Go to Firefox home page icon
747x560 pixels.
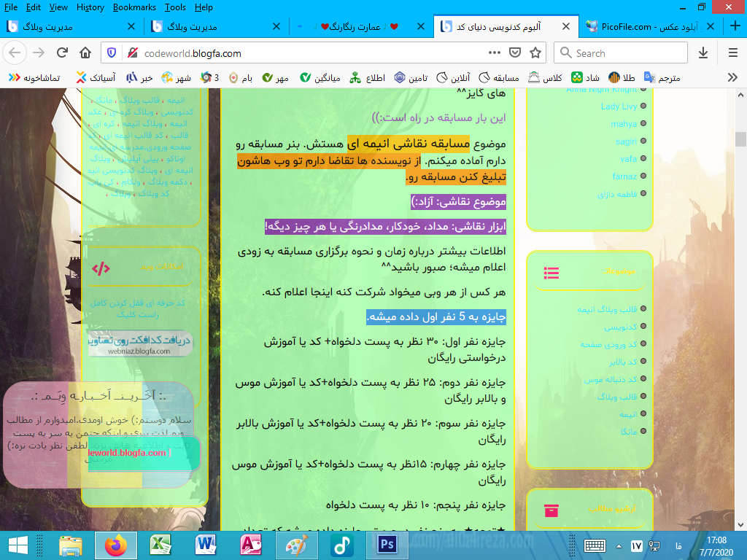point(85,53)
